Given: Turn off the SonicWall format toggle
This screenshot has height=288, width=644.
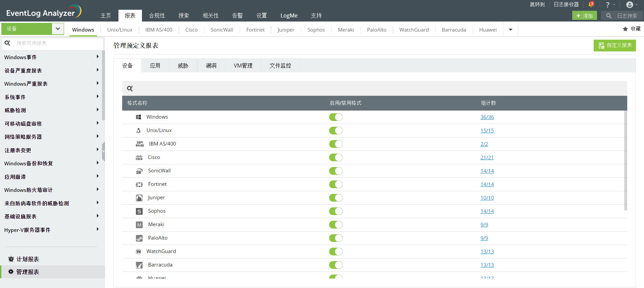Looking at the screenshot, I should (x=336, y=171).
